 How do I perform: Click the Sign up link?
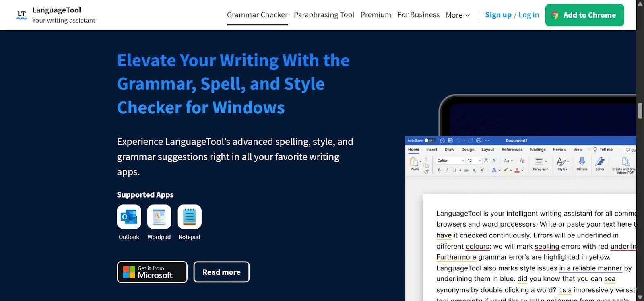click(498, 15)
